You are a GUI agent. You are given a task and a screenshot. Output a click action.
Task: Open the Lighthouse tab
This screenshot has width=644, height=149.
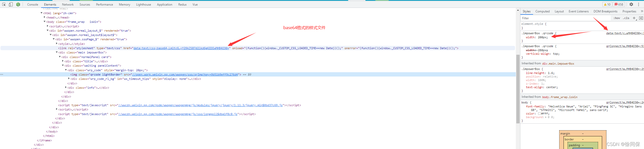[143, 5]
